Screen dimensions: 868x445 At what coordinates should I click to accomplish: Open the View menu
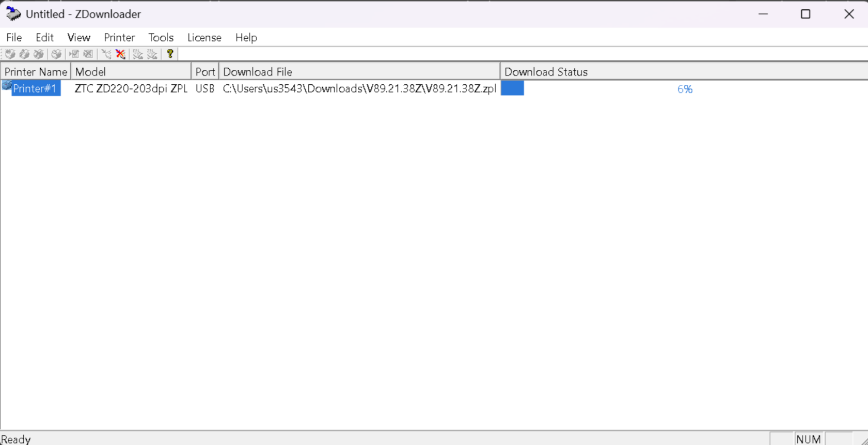[78, 38]
